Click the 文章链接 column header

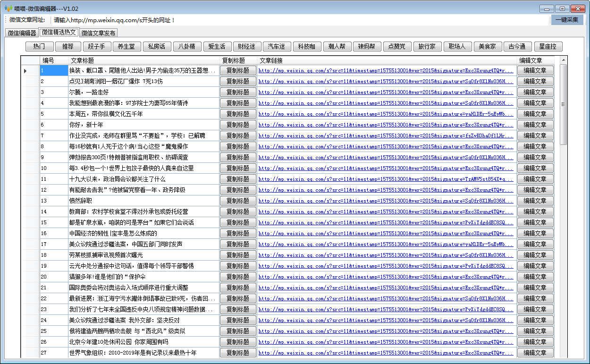(387, 60)
